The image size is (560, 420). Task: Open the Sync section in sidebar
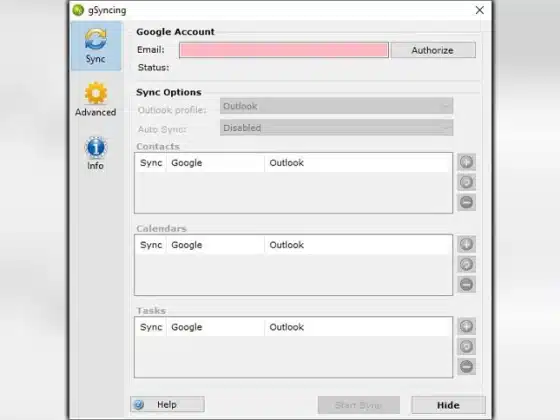point(96,46)
